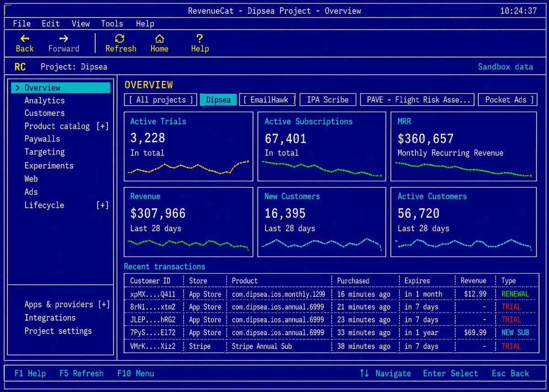Switch to PAVE - Flight Risk project tab
Screen dimensions: 549x392
click(418, 100)
